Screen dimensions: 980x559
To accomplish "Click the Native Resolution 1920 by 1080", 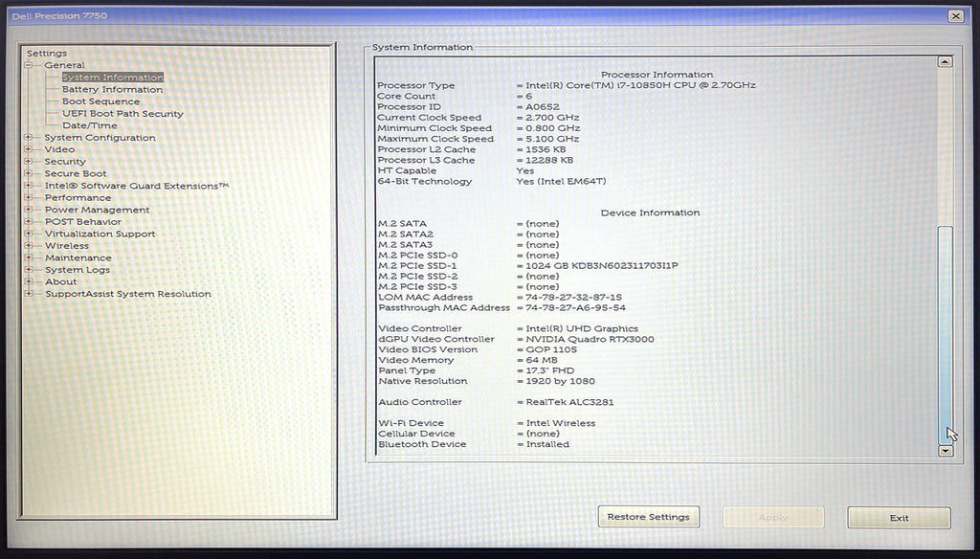I will click(561, 381).
